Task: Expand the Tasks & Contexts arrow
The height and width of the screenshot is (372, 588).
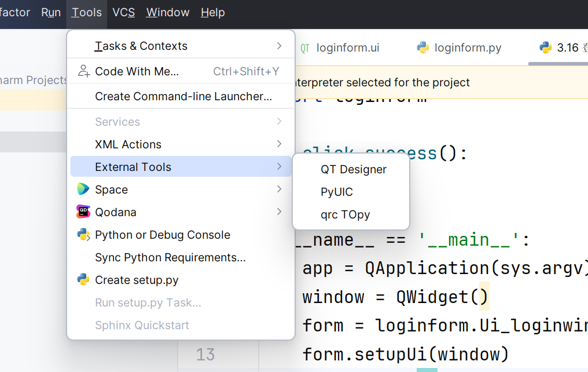Action: point(279,46)
